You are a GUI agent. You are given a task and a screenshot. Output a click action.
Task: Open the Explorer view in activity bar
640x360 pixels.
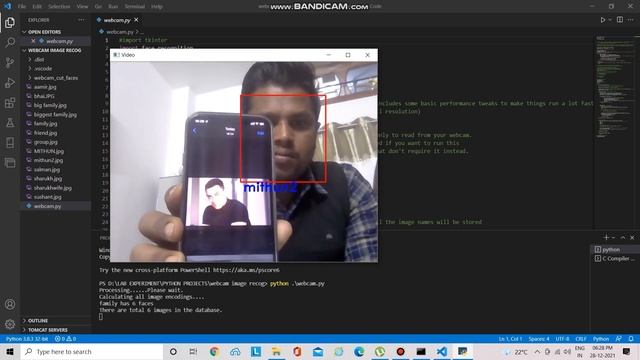click(x=10, y=22)
